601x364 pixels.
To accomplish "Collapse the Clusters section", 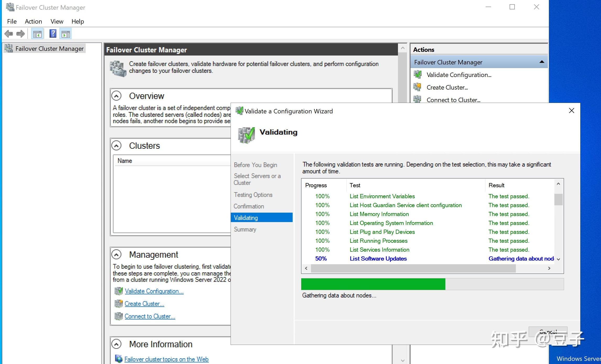I will click(116, 146).
